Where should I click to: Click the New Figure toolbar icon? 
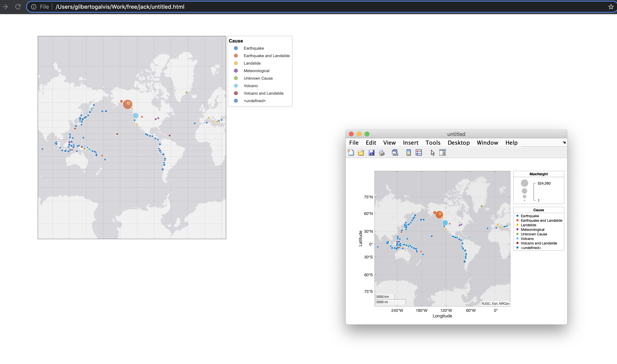(351, 153)
